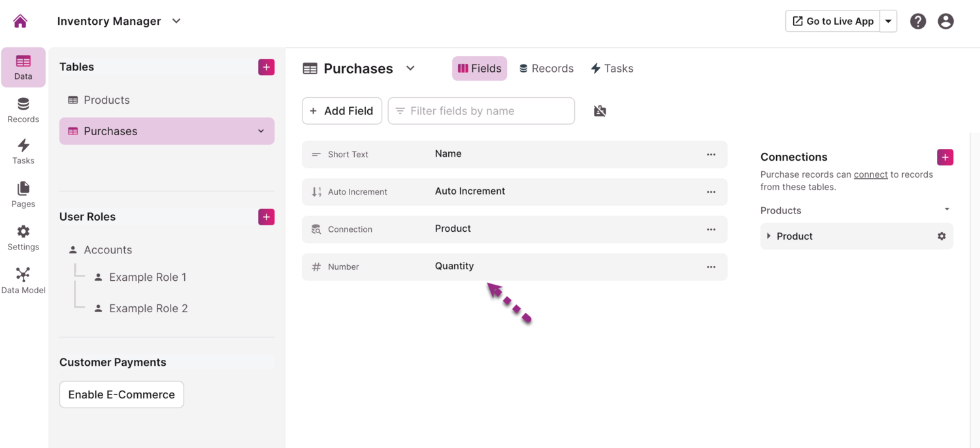Expand the Products connections dropdown
Viewport: 980px width, 448px height.
(947, 209)
